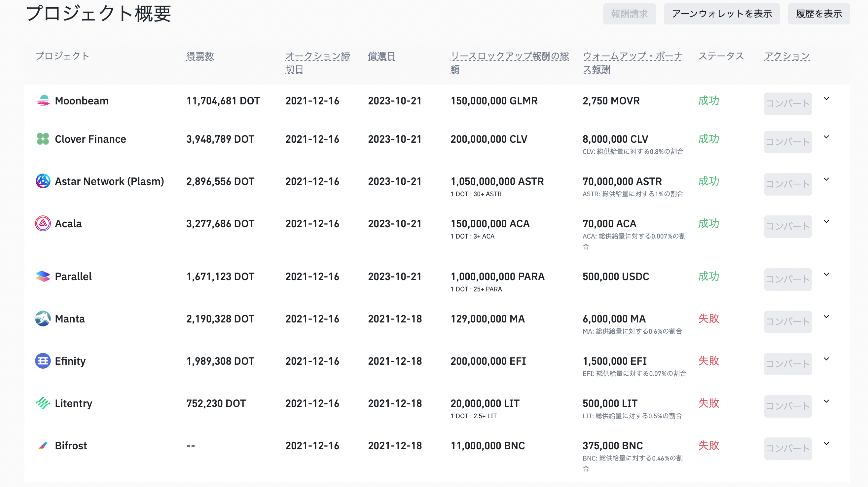Click the プロジェクト column header
The image size is (868, 487).
coord(62,56)
